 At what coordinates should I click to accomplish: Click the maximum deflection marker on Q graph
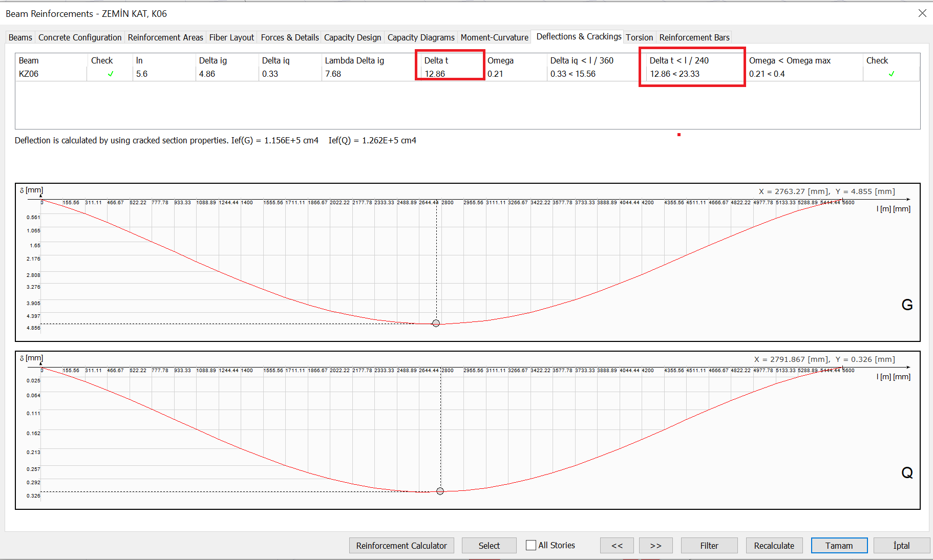point(440,491)
